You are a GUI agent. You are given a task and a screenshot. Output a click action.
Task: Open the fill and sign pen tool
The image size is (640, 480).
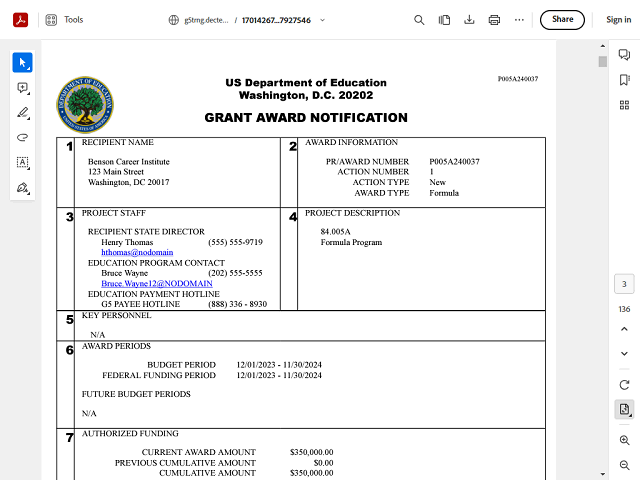coord(22,187)
